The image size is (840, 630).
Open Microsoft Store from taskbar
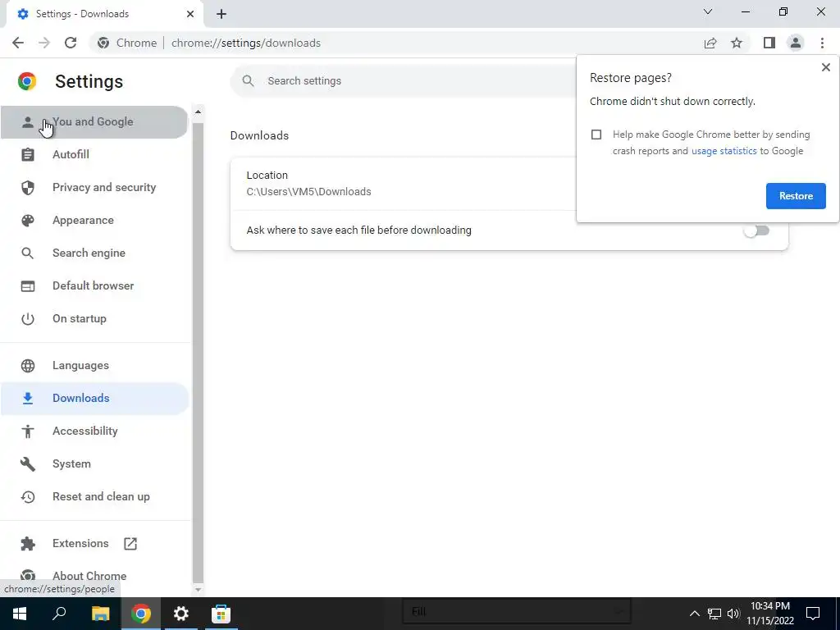click(221, 614)
